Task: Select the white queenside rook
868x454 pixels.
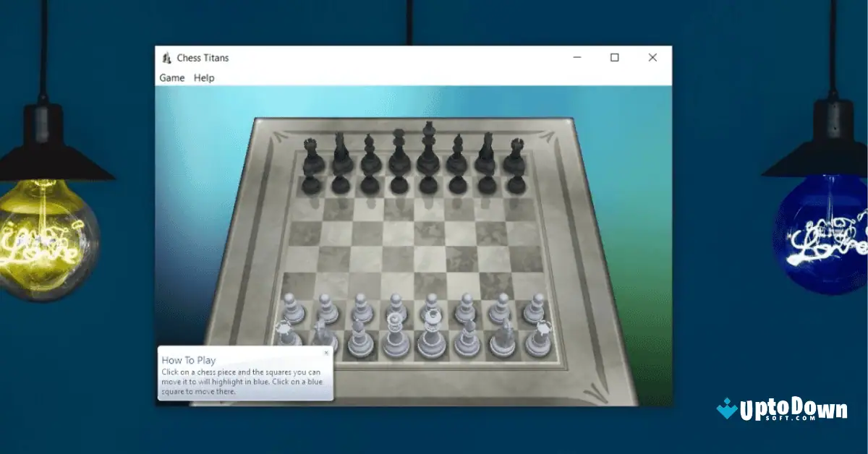Action: [x=283, y=333]
